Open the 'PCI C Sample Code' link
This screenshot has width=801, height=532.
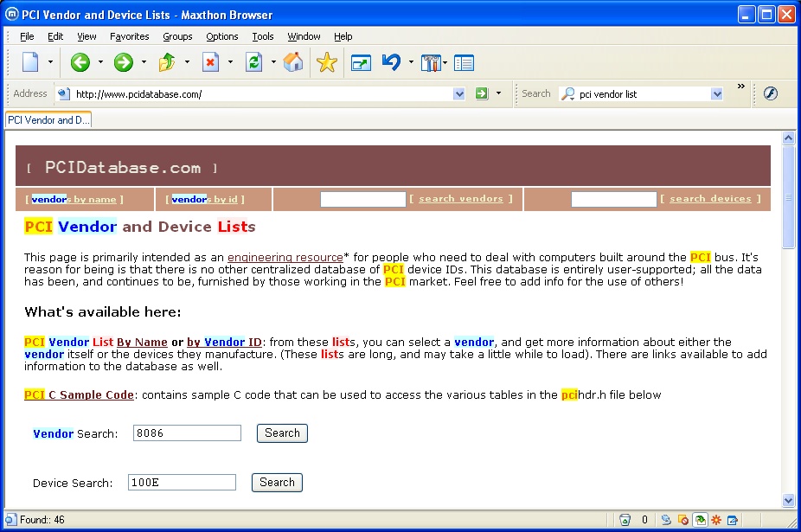(79, 394)
